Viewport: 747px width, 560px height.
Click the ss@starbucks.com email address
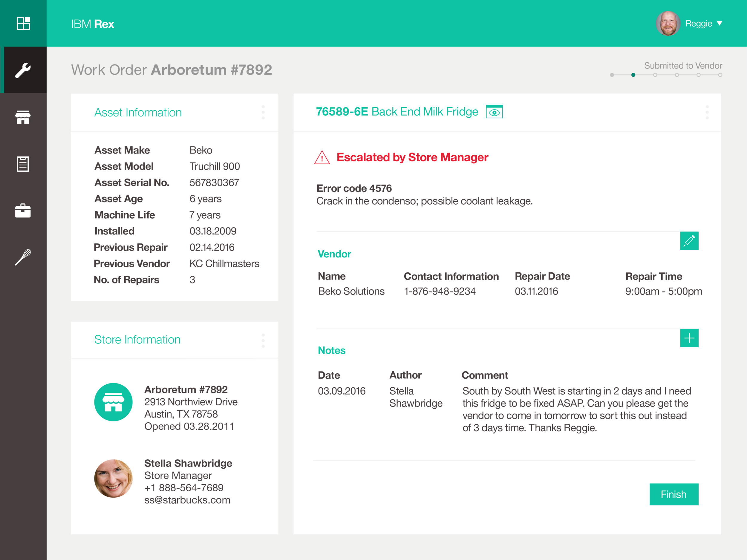pyautogui.click(x=187, y=500)
